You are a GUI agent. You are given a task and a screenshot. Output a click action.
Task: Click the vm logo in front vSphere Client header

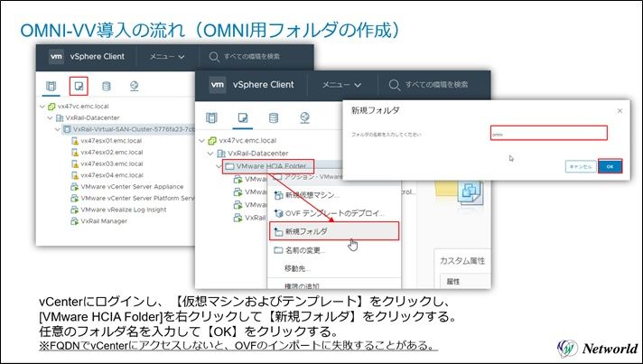click(x=218, y=85)
